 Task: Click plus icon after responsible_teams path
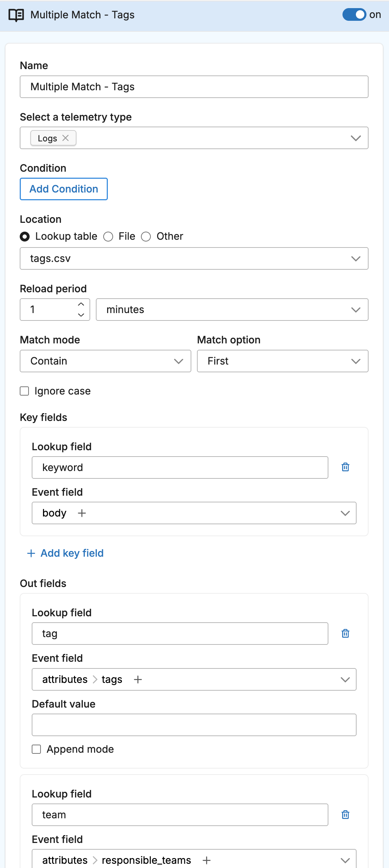point(207,861)
